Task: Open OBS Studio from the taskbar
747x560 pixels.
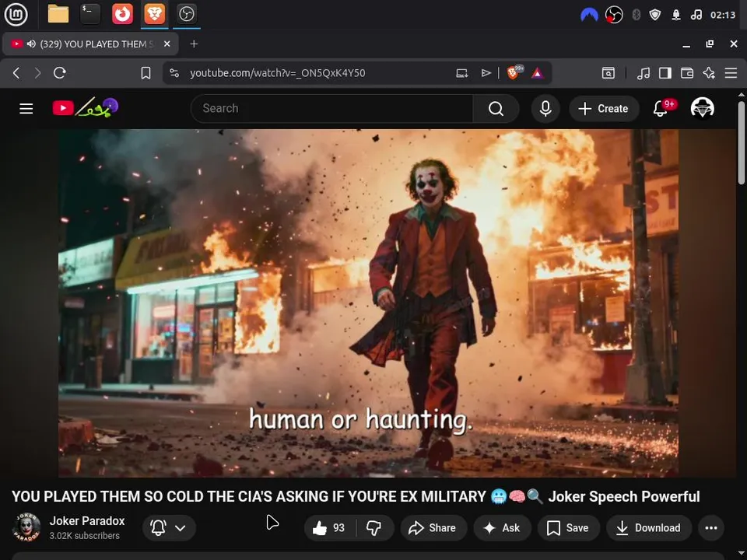Action: [186, 14]
